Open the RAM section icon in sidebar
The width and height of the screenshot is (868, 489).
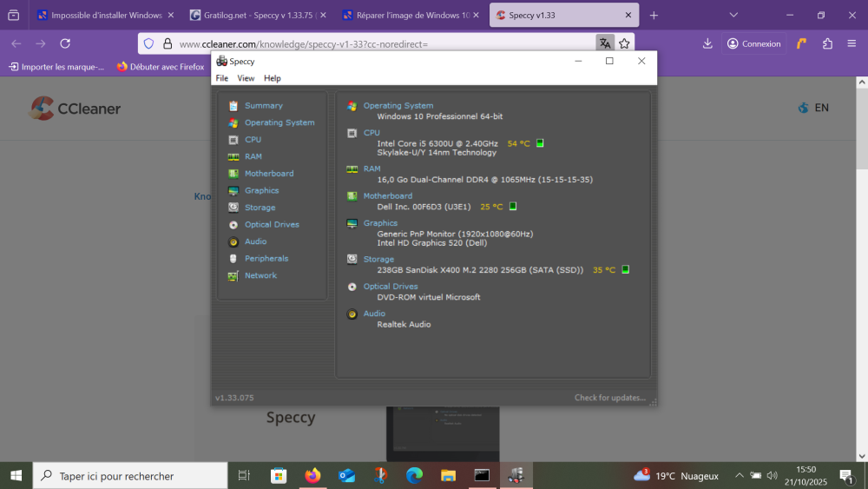[233, 157]
